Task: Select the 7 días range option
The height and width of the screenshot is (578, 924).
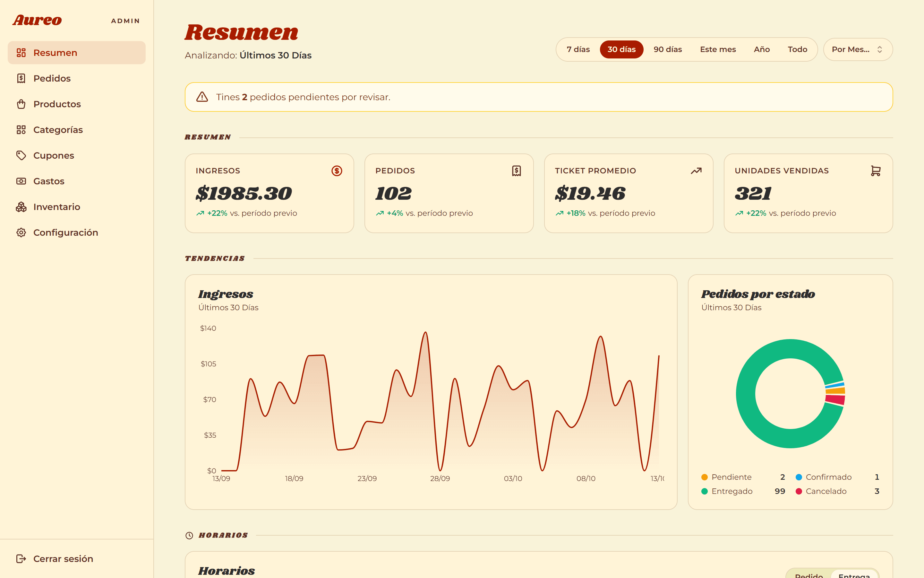Action: click(x=578, y=49)
